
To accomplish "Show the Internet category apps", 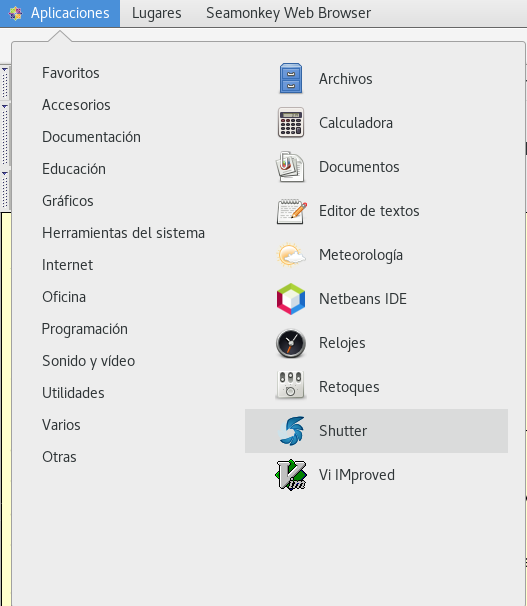I will [67, 265].
